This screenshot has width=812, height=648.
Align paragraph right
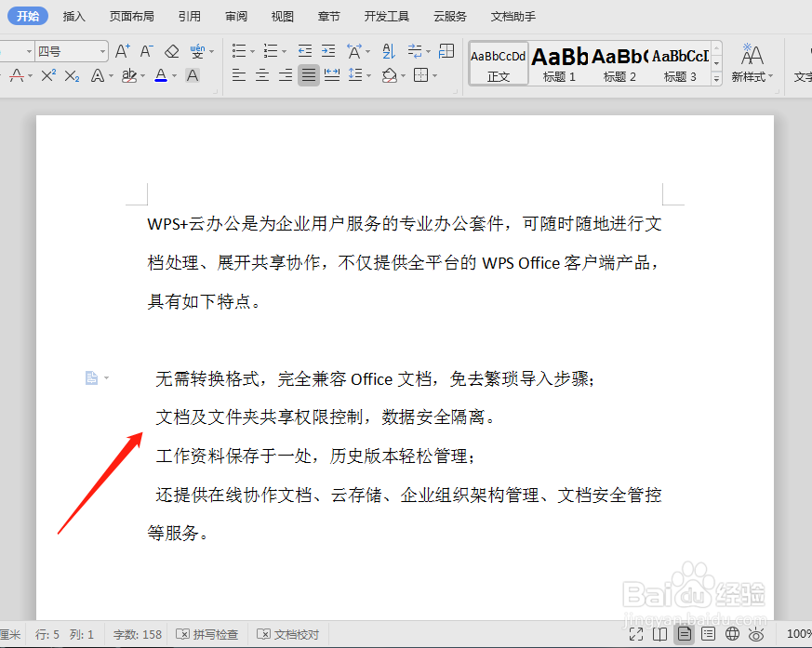(286, 75)
